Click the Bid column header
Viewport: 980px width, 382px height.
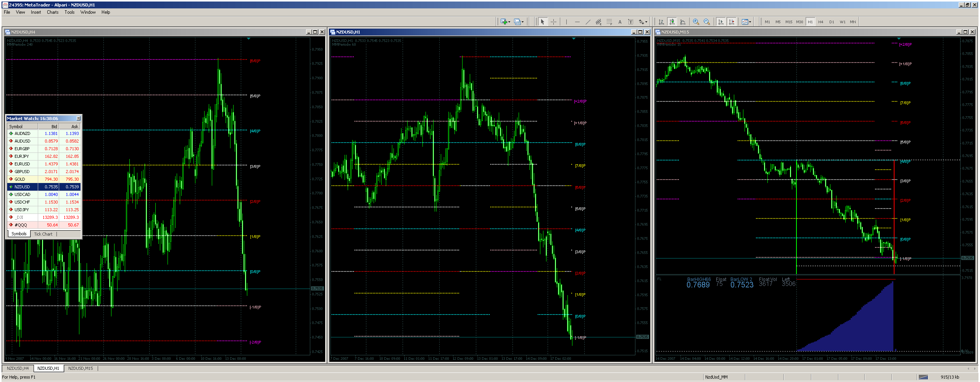(x=48, y=127)
